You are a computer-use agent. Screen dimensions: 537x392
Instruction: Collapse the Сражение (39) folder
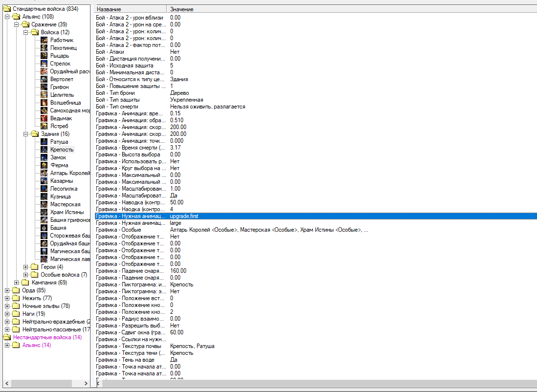tap(16, 24)
